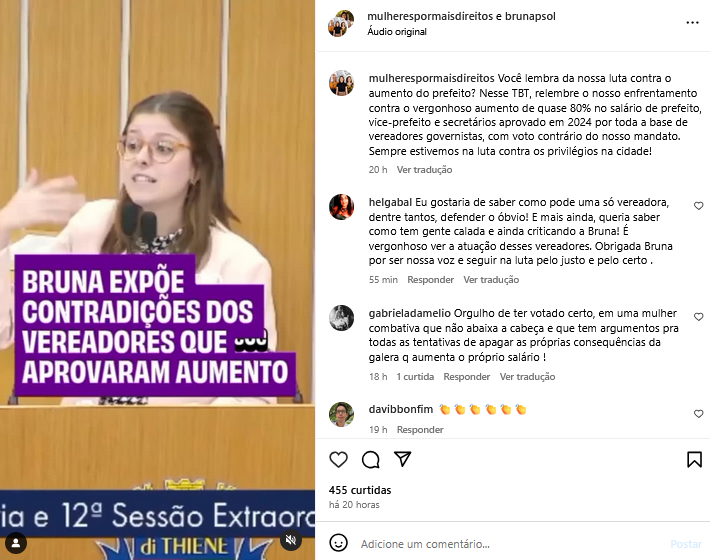View 1 curtida on gabrieladamelio's comment
710x560 pixels.
tap(415, 377)
